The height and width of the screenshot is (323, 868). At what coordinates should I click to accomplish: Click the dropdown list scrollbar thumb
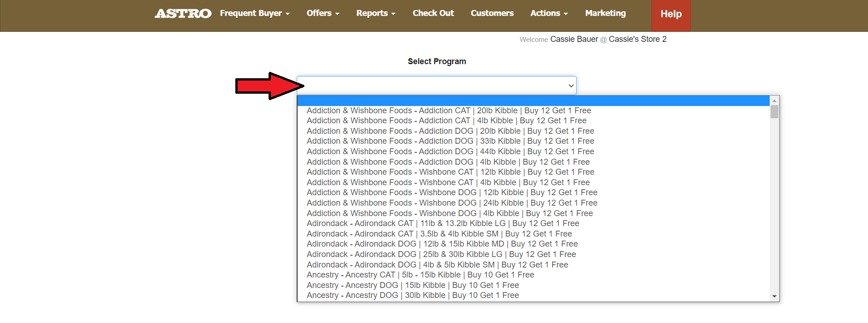point(774,112)
